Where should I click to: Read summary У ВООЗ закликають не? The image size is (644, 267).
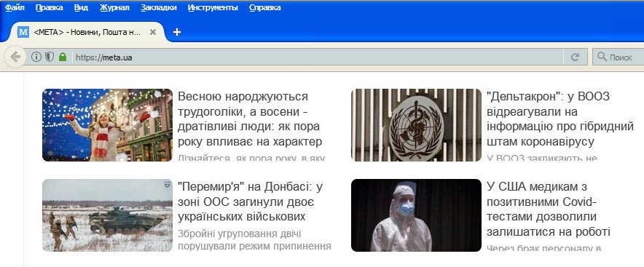(542, 157)
